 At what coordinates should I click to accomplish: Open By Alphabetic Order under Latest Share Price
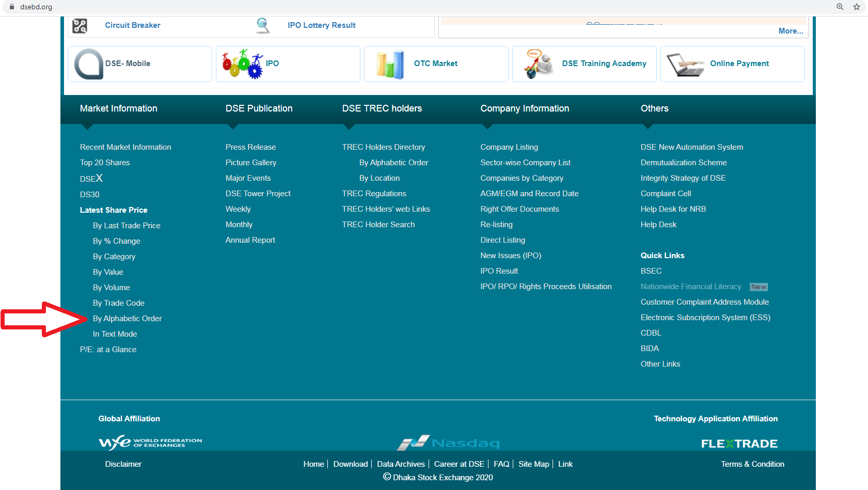(x=128, y=319)
